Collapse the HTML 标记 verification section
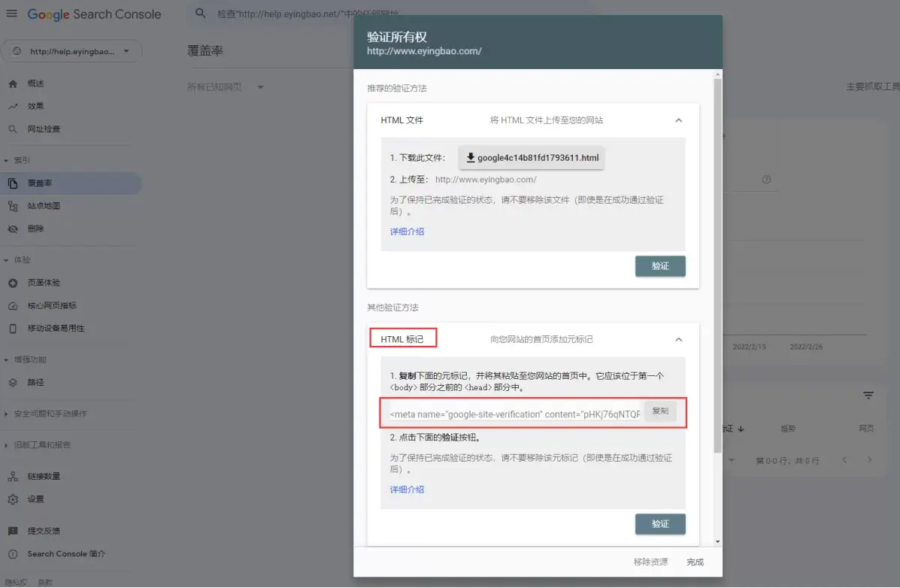This screenshot has height=588, width=900. point(678,340)
